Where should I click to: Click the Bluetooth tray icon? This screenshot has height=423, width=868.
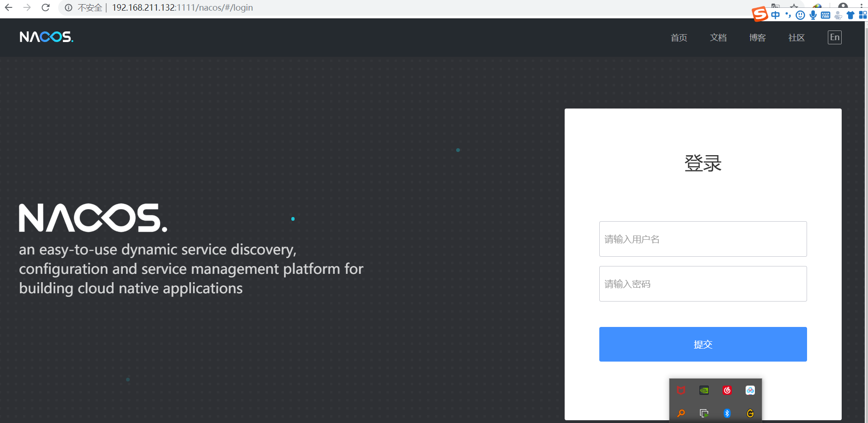coord(727,413)
